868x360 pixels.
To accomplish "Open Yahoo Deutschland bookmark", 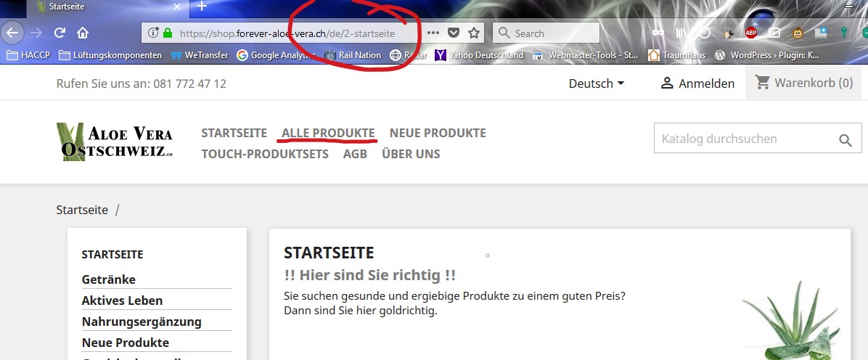I will [x=479, y=55].
